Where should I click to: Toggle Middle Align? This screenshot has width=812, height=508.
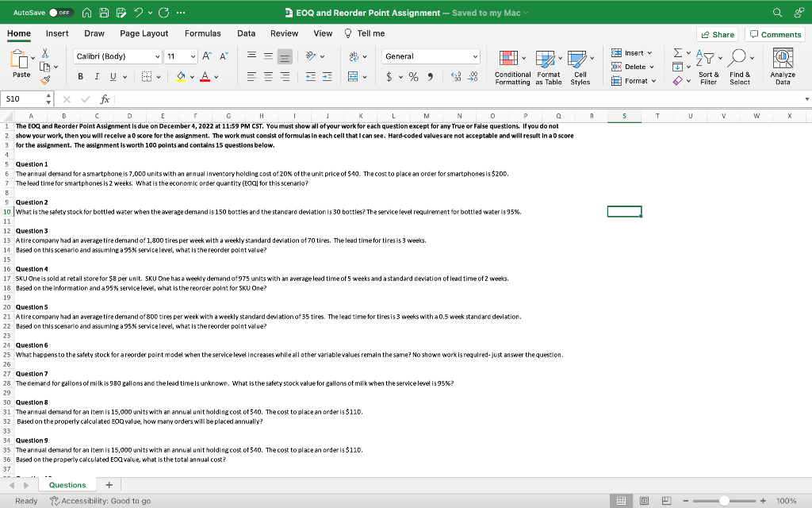(268, 56)
